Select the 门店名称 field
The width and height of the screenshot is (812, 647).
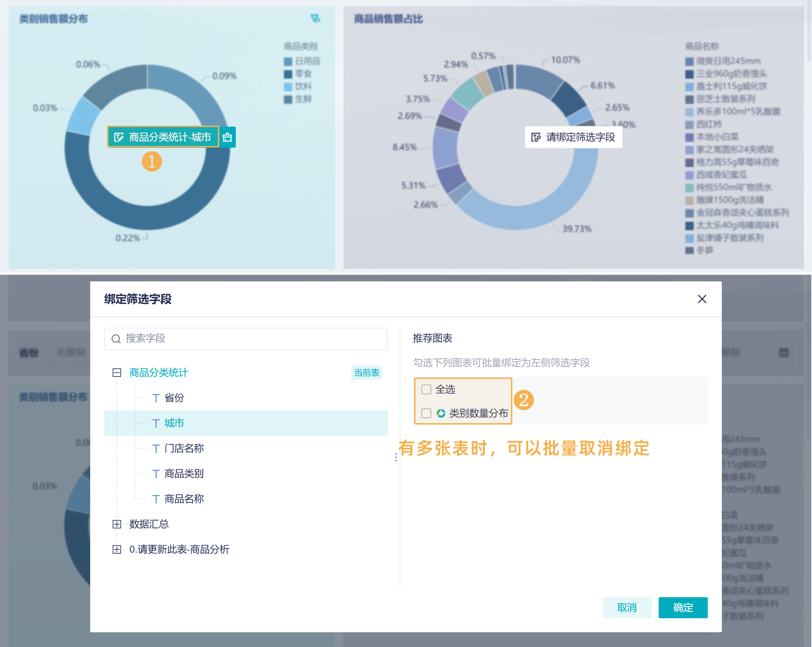pyautogui.click(x=184, y=448)
